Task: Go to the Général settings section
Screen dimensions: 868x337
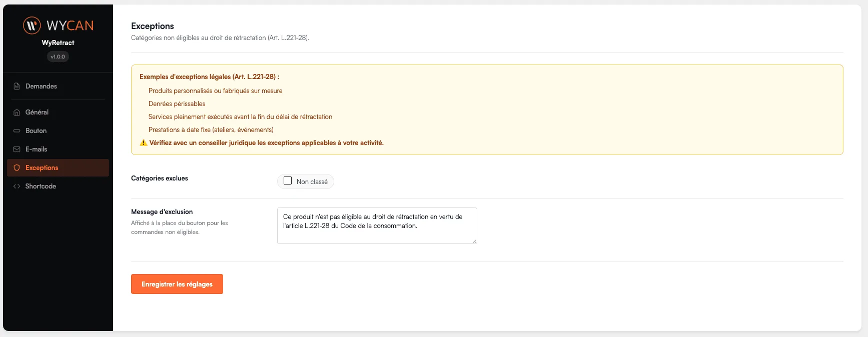Action: click(58, 112)
